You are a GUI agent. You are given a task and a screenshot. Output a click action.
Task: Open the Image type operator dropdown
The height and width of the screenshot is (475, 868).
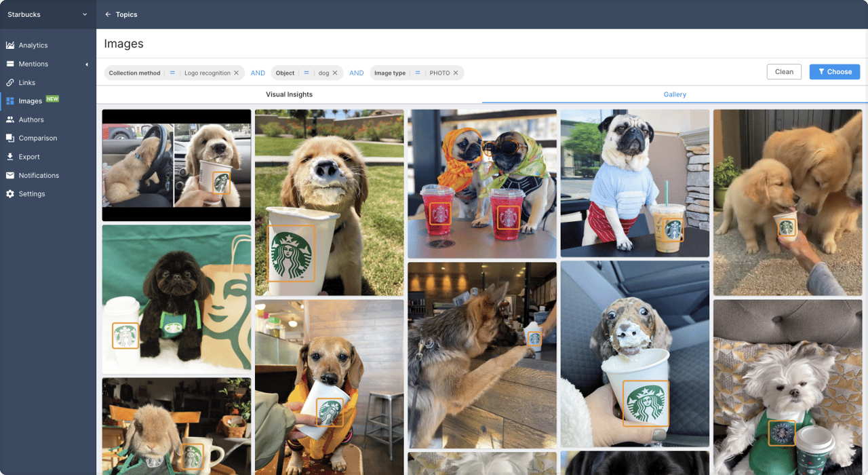[x=416, y=73]
